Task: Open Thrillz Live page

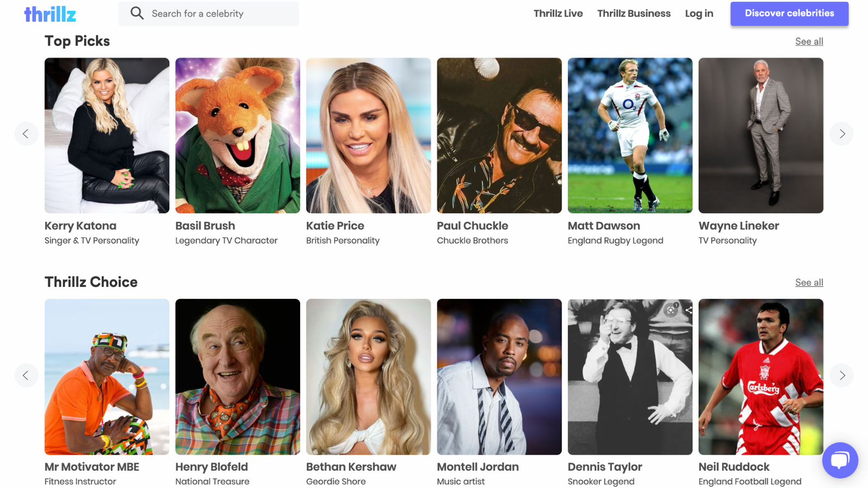Action: point(558,14)
